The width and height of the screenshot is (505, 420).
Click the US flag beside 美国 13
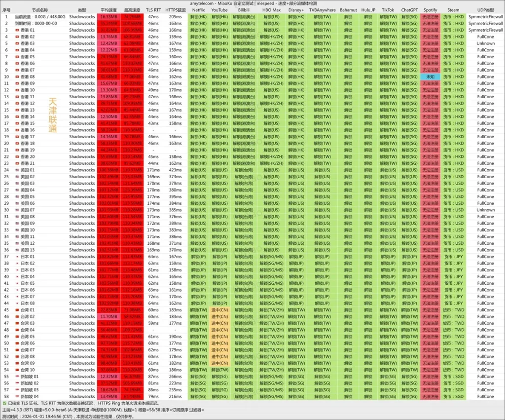[17, 250]
